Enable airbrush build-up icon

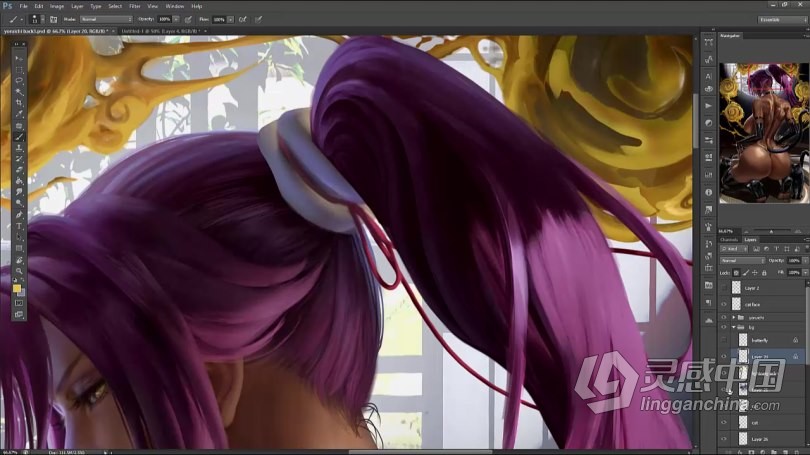(x=242, y=20)
